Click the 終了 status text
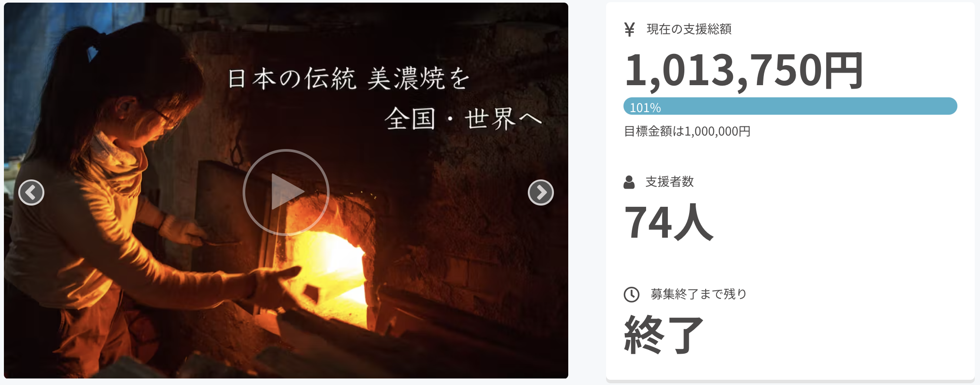 point(663,335)
